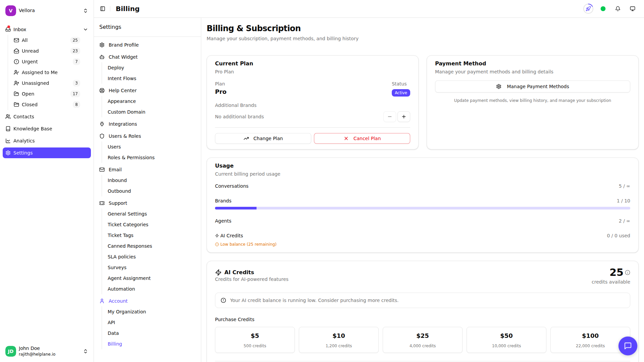Viewport: 644px width, 362px height.
Task: Open the John Doe account menu chevron
Action: pos(86,351)
